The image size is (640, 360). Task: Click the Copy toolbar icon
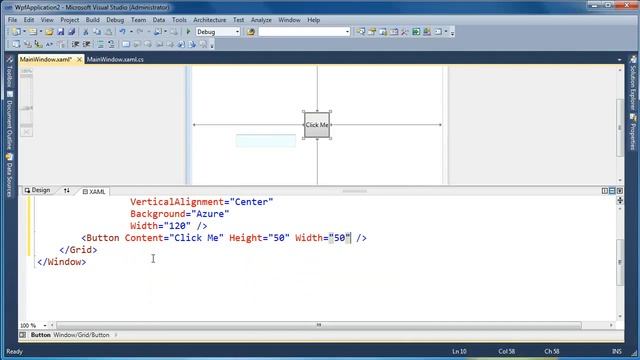(x=97, y=31)
